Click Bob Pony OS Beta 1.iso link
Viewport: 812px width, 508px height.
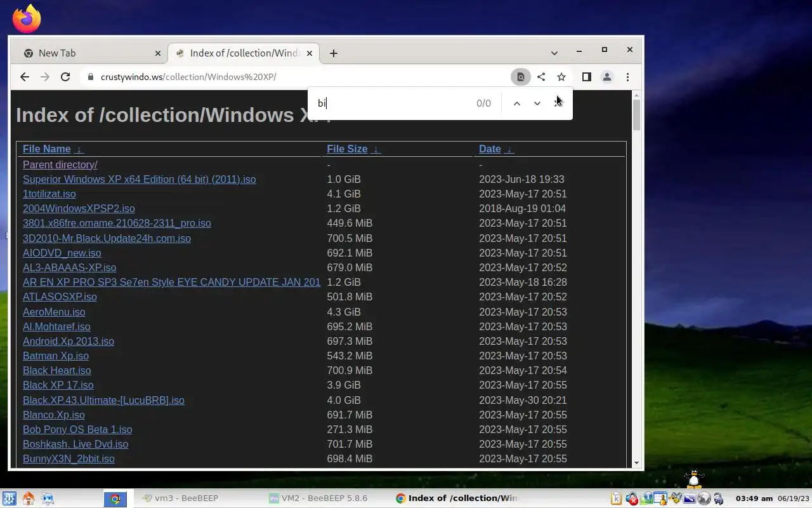pos(77,430)
